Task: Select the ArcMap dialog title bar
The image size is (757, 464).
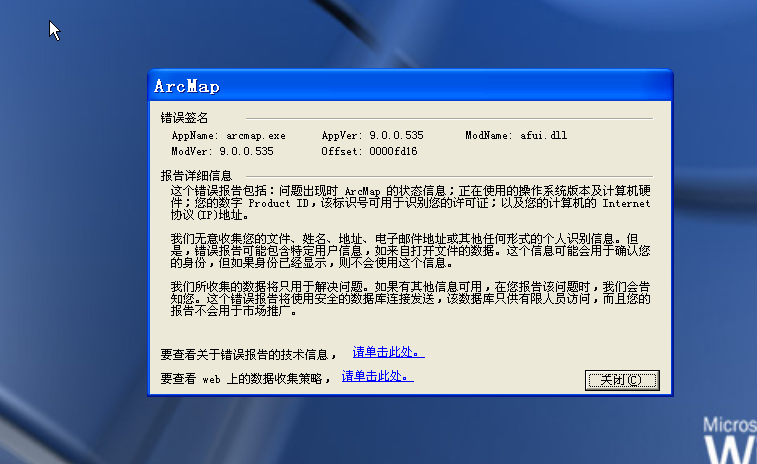Action: click(410, 86)
